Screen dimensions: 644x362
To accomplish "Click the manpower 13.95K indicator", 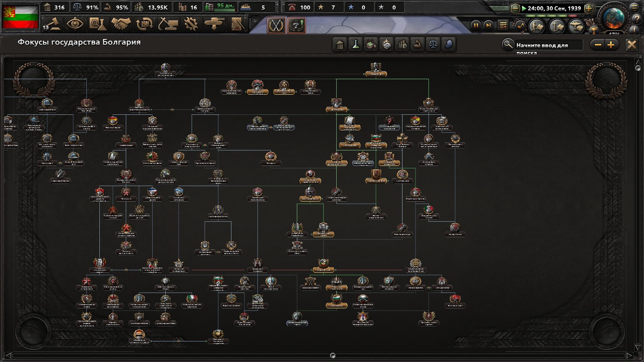I will coord(152,7).
